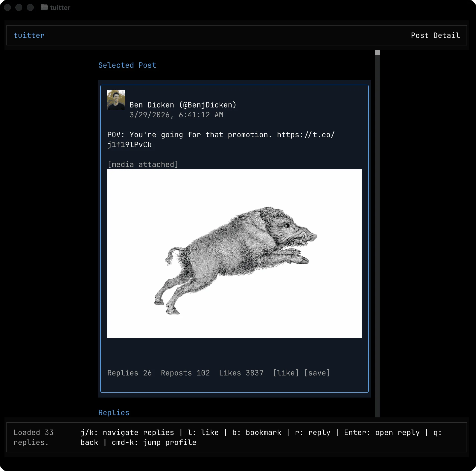
Task: Click the 'Reposts 102' count
Action: tap(185, 373)
